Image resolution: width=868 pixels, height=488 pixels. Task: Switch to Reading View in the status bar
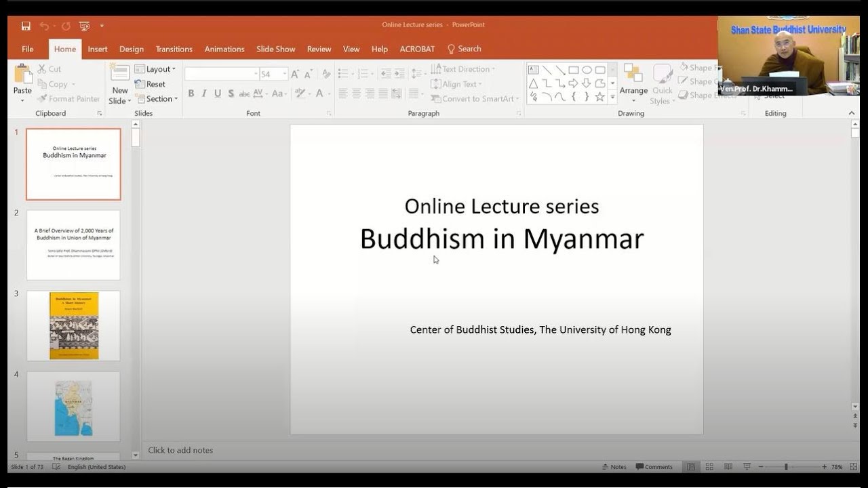(728, 467)
